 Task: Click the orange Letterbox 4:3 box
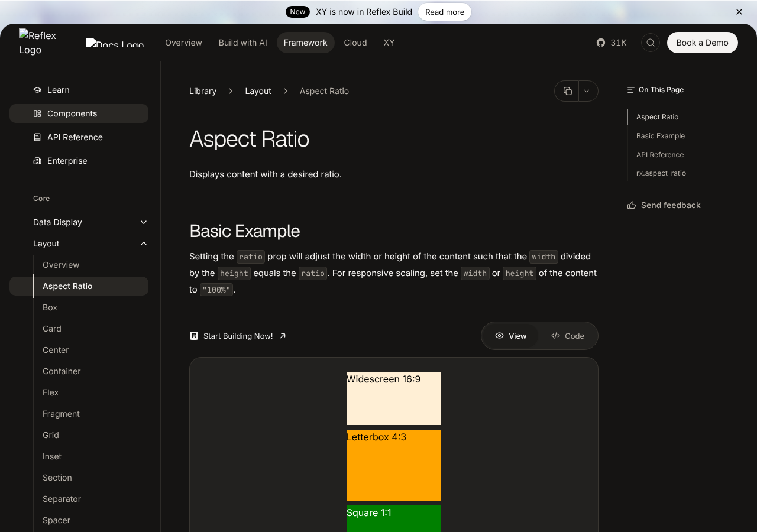(x=394, y=465)
